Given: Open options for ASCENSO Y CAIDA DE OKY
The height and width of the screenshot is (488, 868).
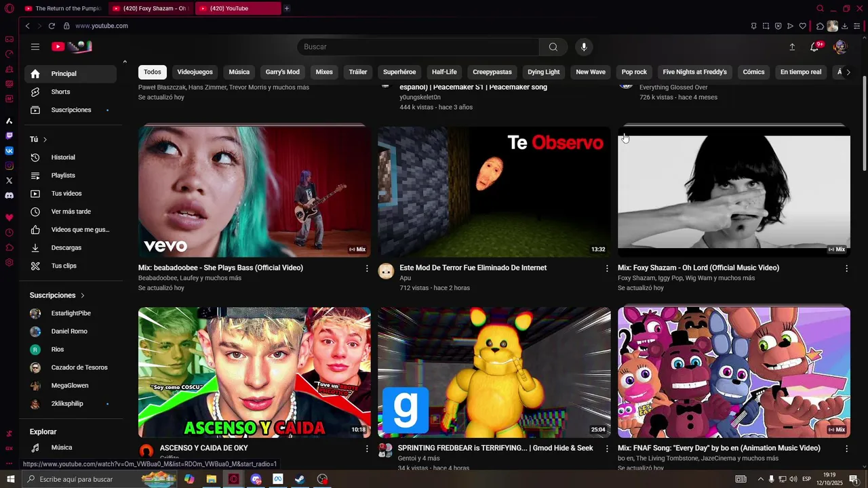Looking at the screenshot, I should 367,449.
